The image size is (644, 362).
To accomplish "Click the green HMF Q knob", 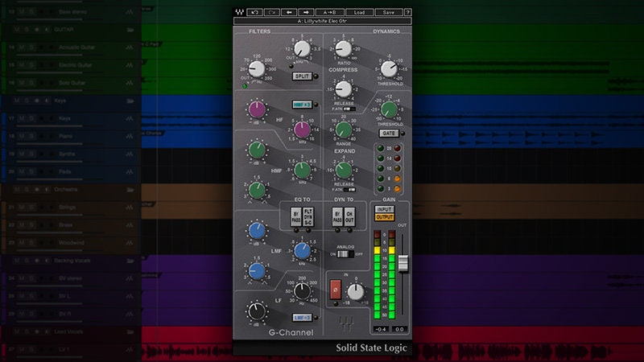I will pyautogui.click(x=257, y=191).
